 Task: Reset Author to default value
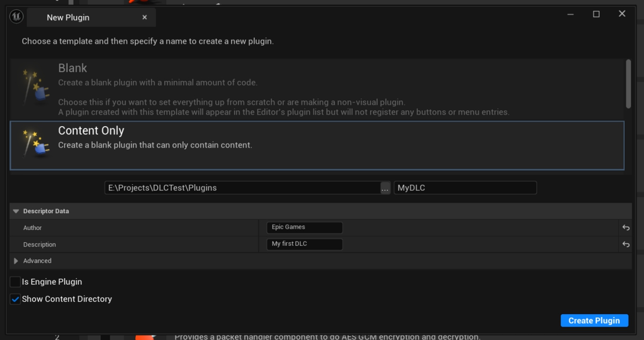pyautogui.click(x=626, y=228)
